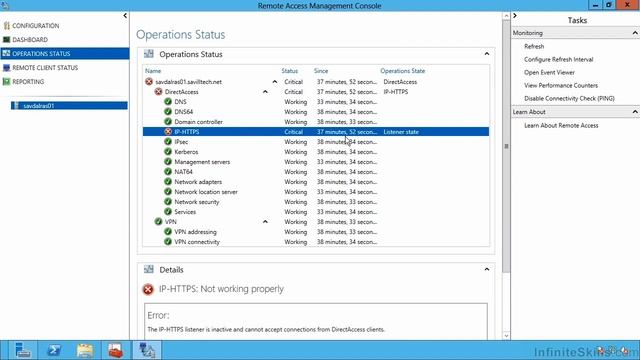Open Configure Refresh Interval
Image resolution: width=640 pixels, height=360 pixels.
pyautogui.click(x=558, y=60)
